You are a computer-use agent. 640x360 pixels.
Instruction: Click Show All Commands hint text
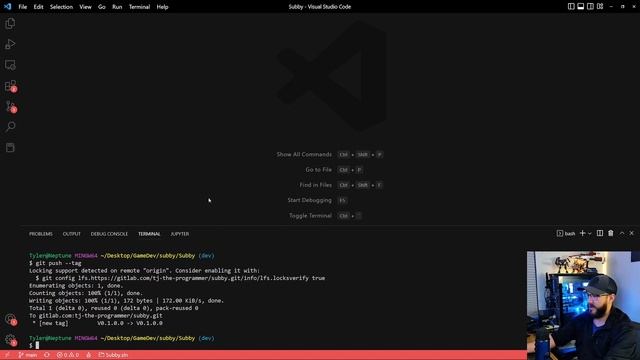coord(304,154)
